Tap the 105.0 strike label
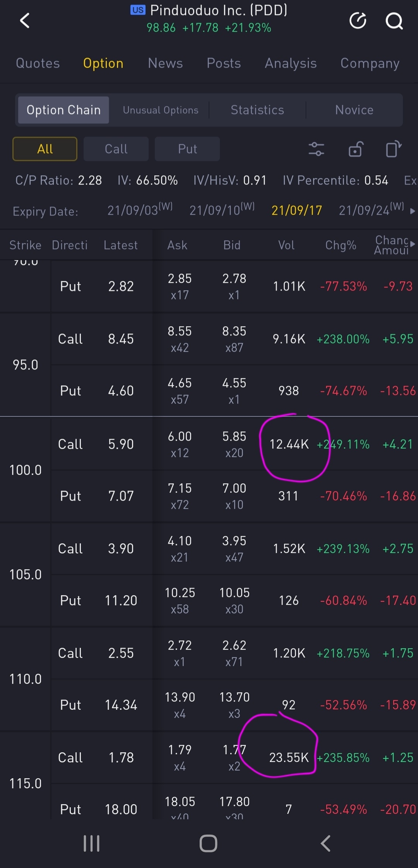 point(26,575)
